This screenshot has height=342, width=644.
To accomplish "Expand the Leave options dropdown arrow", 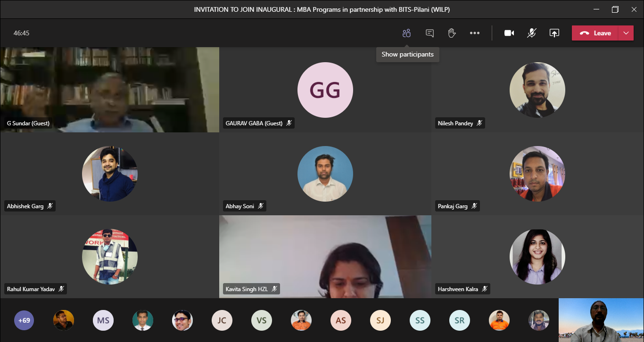I will (x=626, y=33).
